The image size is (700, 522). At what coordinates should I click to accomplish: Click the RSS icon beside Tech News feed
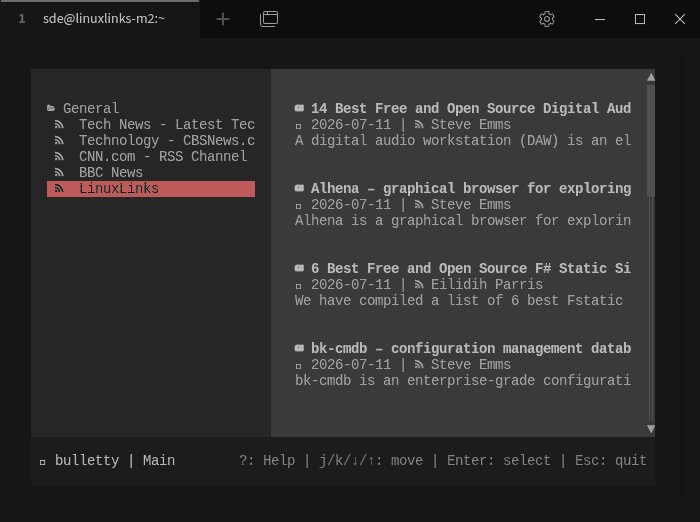click(59, 125)
